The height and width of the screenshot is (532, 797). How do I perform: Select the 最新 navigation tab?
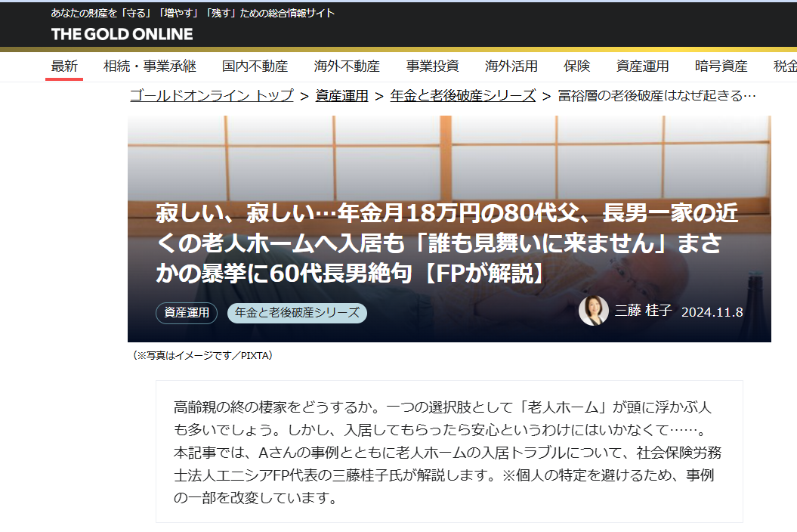[x=64, y=66]
